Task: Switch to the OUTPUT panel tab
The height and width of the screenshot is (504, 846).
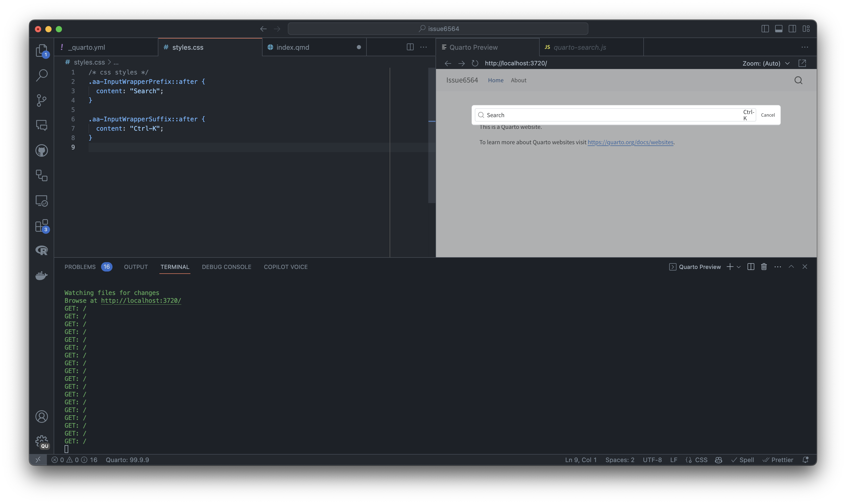Action: 136,267
